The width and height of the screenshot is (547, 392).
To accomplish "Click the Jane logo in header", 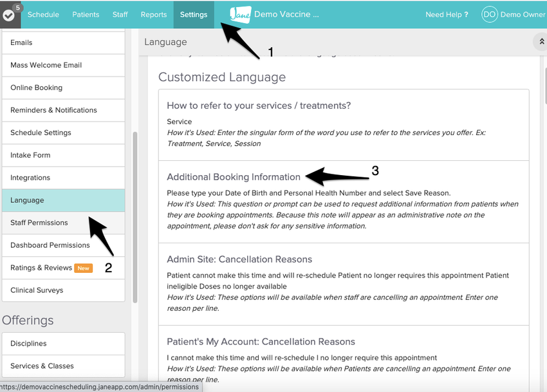I will point(240,14).
